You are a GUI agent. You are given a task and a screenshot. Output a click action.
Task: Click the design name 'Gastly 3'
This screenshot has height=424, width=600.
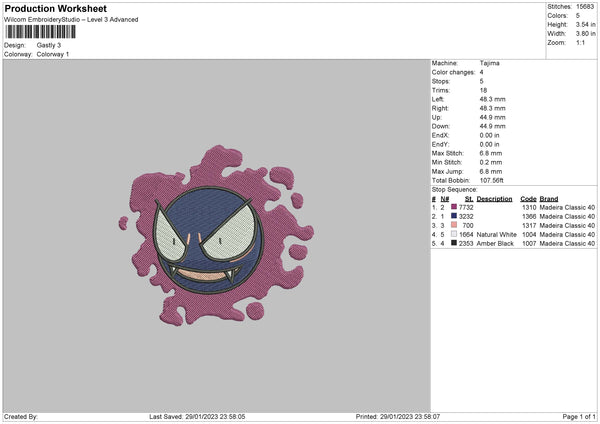[49, 45]
